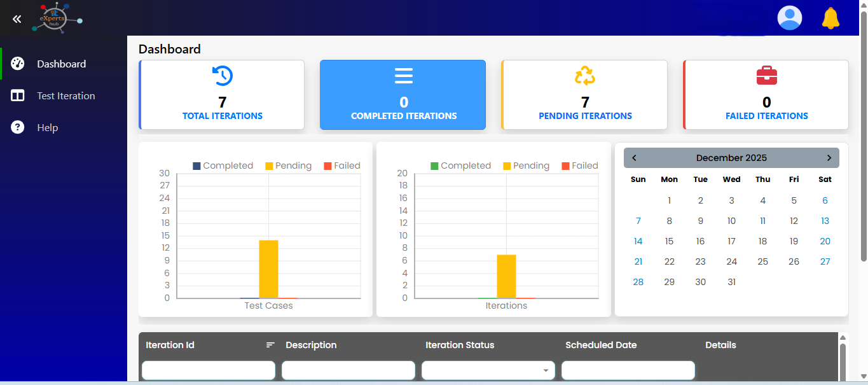Click the Description filter input field
This screenshot has width=868, height=385.
[348, 370]
